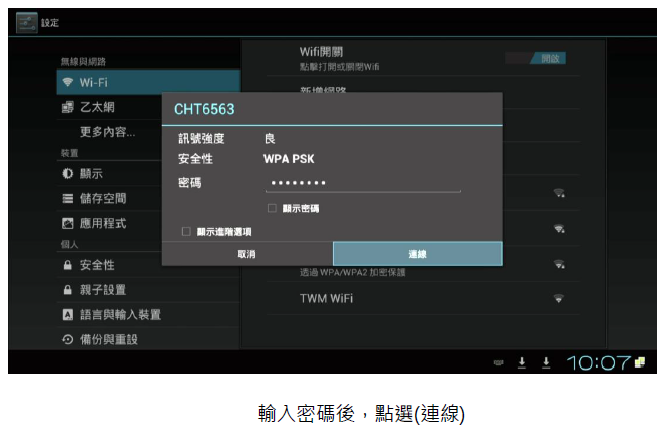Open 乙太網 Ethernet settings
This screenshot has height=431, width=672.
pyautogui.click(x=102, y=107)
